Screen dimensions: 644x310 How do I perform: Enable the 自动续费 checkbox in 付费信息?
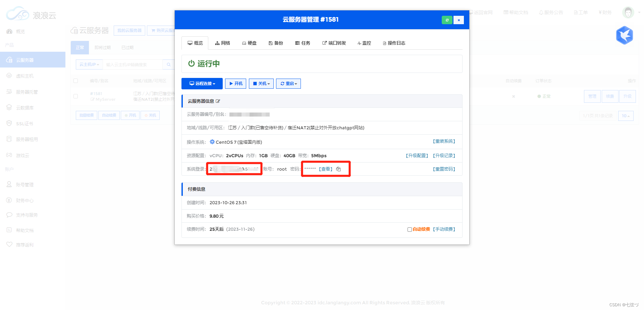tap(410, 229)
